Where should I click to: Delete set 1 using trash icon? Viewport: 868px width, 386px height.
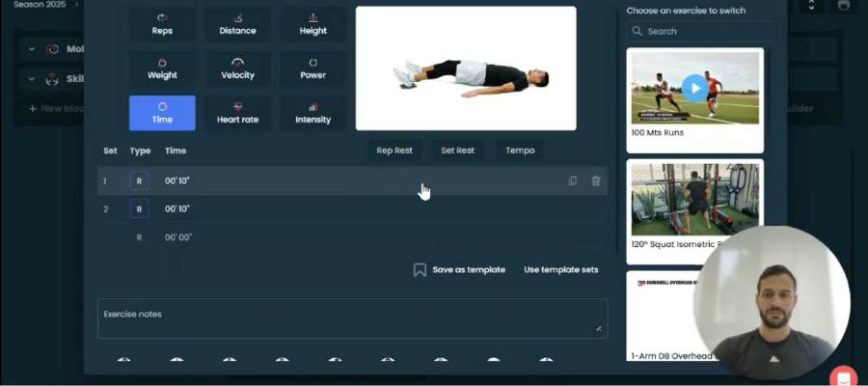(596, 180)
